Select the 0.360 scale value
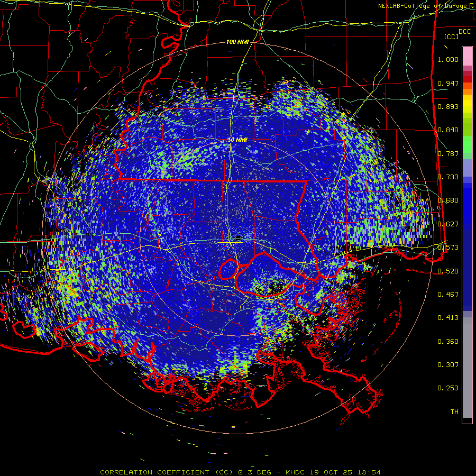Viewport: 476px width, 476px height. (x=448, y=342)
